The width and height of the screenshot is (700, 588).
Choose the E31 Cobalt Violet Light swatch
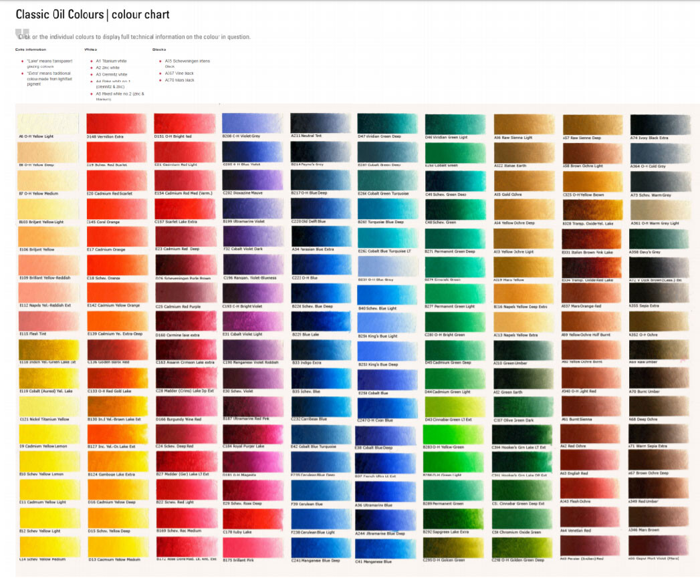click(x=253, y=321)
